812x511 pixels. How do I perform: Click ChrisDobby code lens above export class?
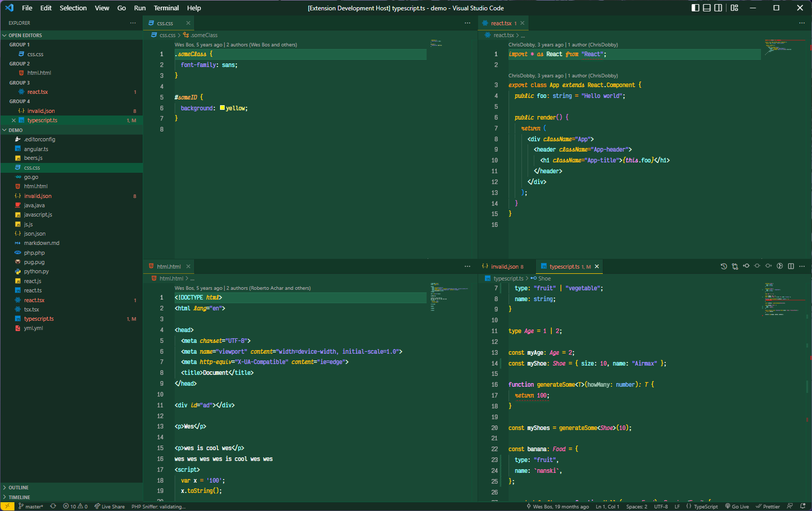pyautogui.click(x=563, y=75)
